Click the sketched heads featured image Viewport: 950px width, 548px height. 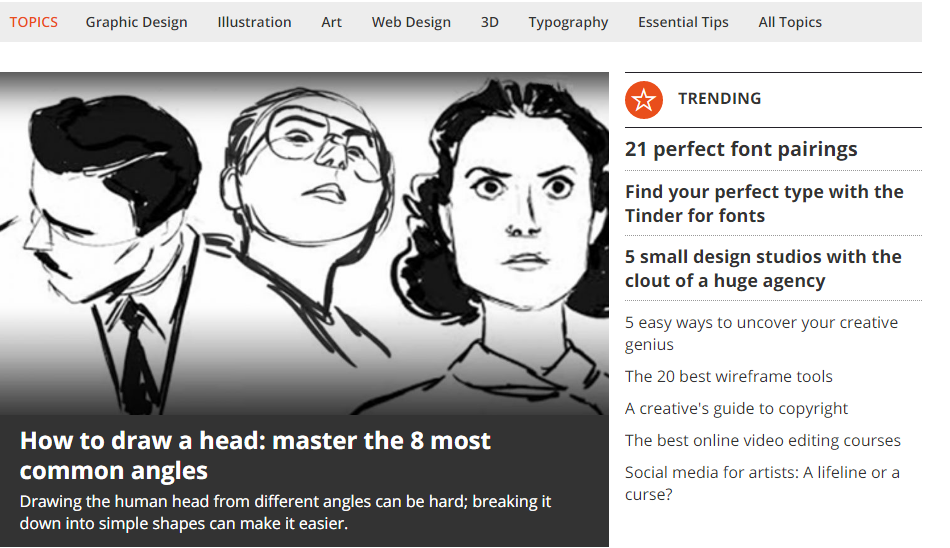pyautogui.click(x=304, y=244)
